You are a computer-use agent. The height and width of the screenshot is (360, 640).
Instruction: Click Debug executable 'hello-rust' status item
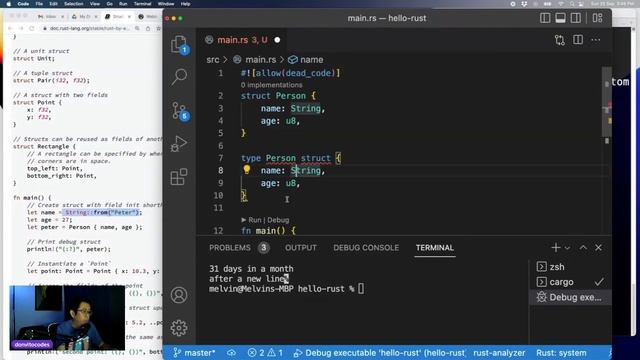coord(380,353)
